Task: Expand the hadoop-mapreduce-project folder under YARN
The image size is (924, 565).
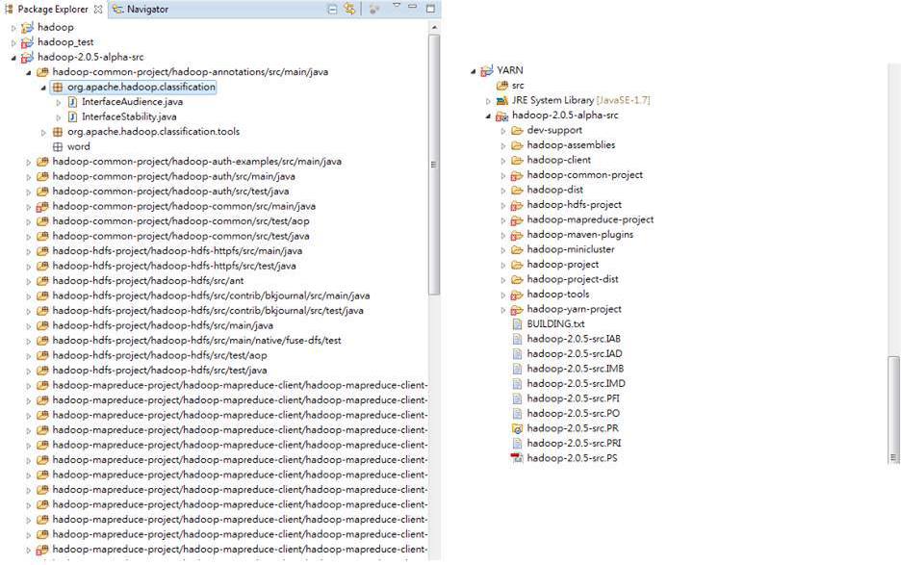Action: [x=503, y=220]
